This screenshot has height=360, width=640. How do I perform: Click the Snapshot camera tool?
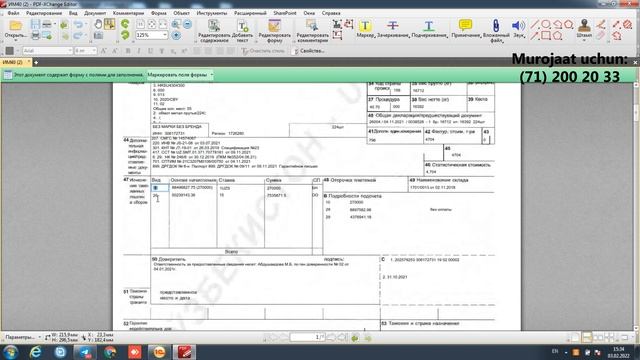click(98, 36)
